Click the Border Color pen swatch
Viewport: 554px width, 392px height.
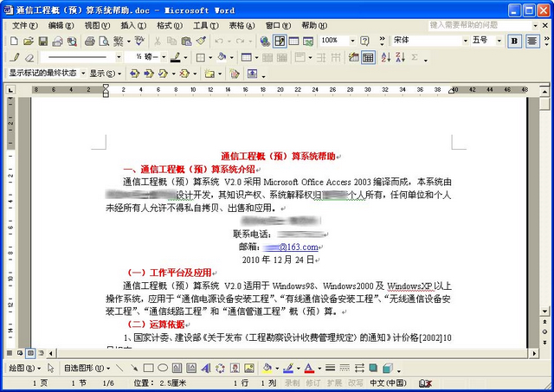click(x=176, y=57)
